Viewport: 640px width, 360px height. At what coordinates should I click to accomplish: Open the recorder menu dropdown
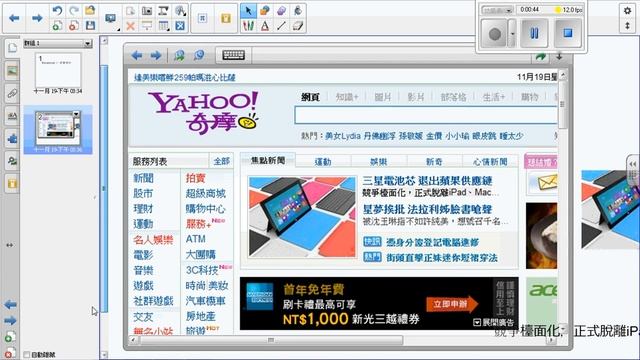497,10
